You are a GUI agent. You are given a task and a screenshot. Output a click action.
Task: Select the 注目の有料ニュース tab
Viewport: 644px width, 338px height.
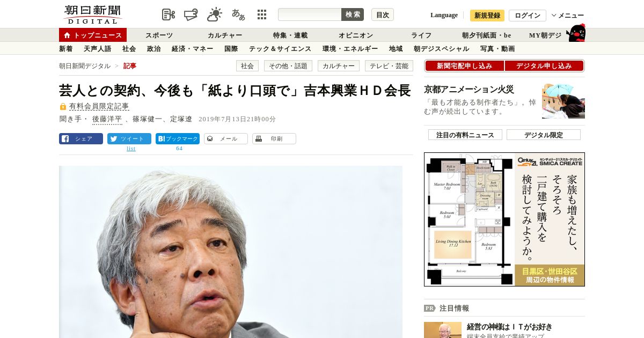465,135
